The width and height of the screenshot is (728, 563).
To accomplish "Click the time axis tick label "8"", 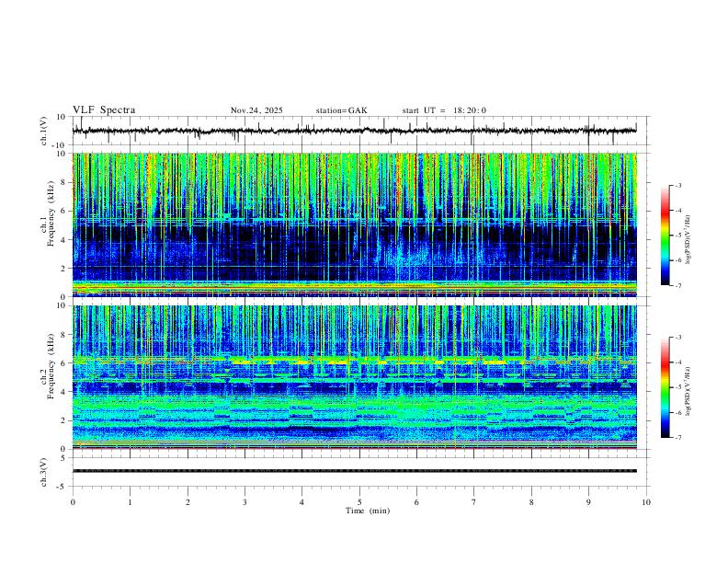I will pos(531,502).
